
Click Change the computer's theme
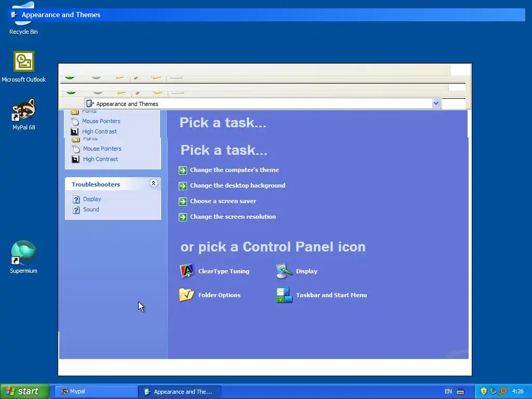pyautogui.click(x=229, y=170)
